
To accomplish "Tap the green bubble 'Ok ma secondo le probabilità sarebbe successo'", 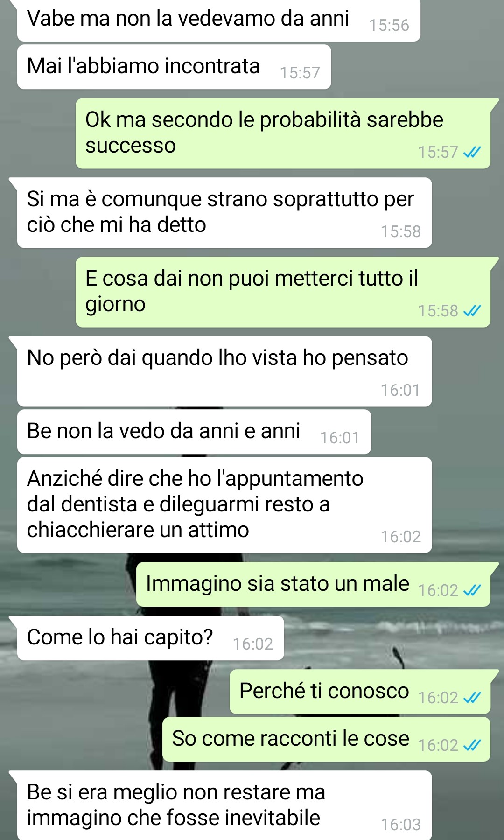I will coord(283,133).
